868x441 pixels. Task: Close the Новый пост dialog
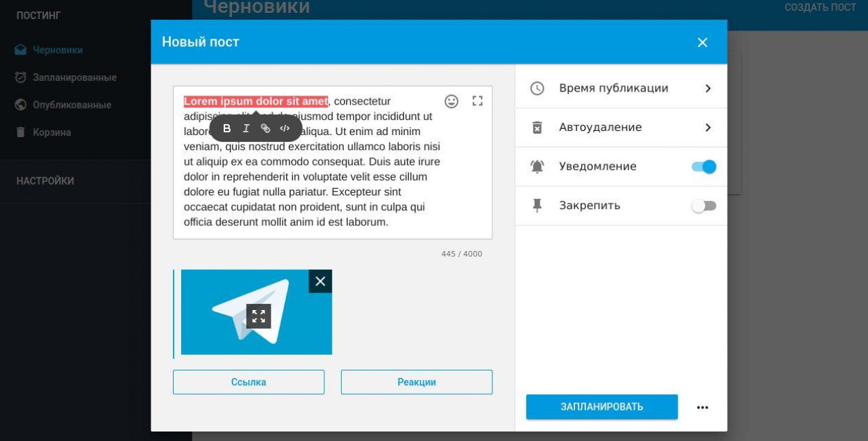point(703,42)
